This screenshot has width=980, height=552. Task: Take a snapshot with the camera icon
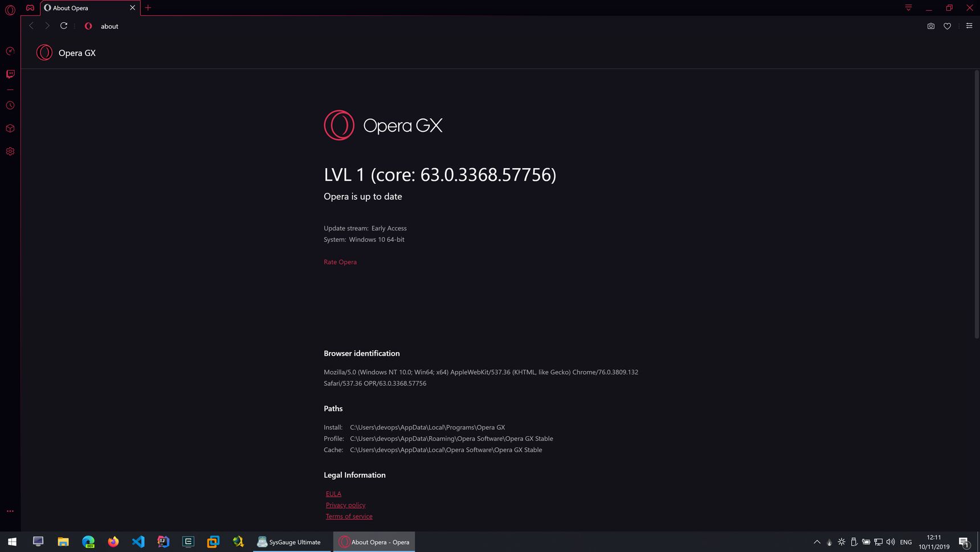[x=931, y=26]
